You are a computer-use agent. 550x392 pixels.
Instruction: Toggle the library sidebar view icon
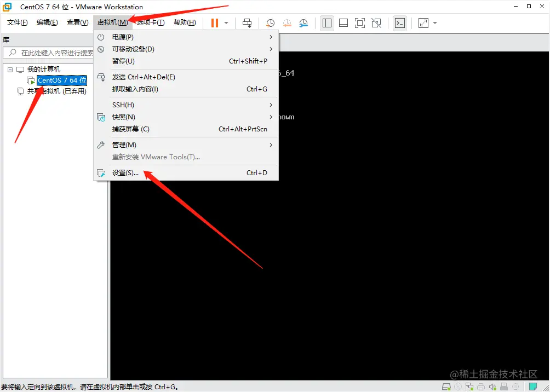point(327,23)
